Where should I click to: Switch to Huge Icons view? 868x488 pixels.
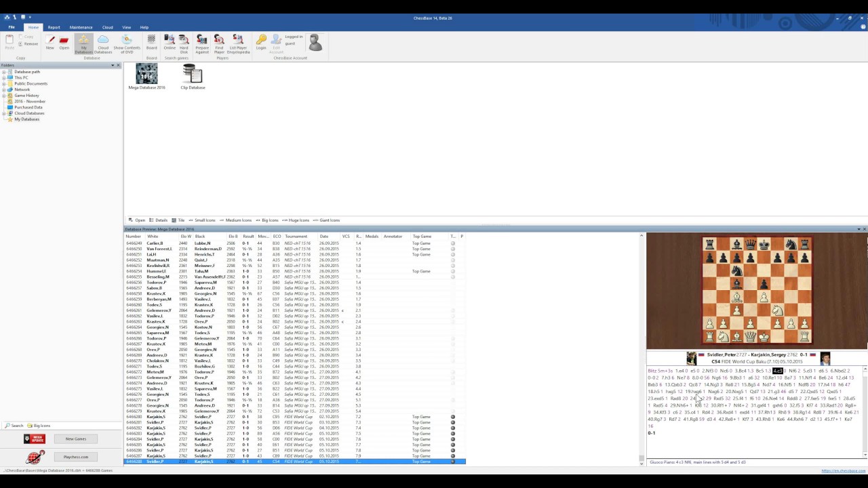click(x=296, y=220)
